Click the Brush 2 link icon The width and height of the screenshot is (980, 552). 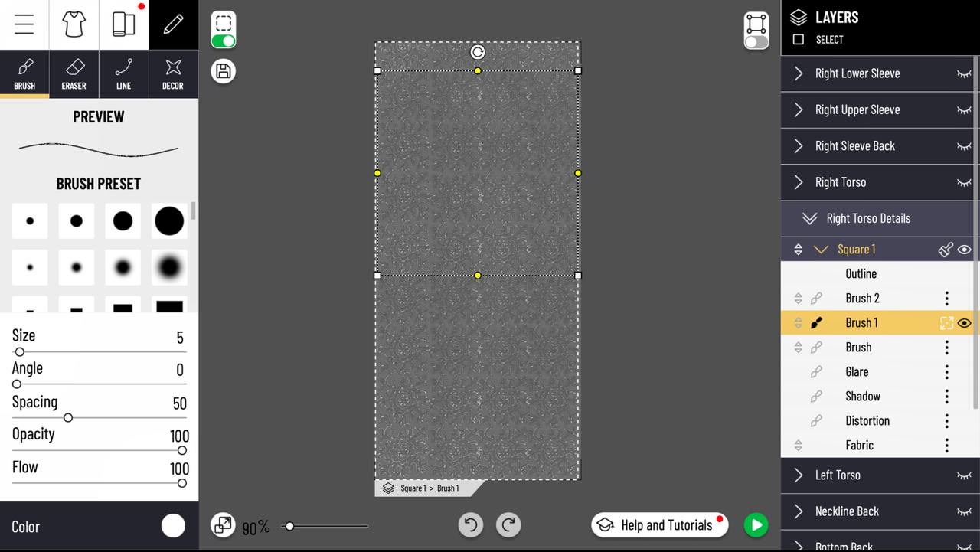pos(817,299)
